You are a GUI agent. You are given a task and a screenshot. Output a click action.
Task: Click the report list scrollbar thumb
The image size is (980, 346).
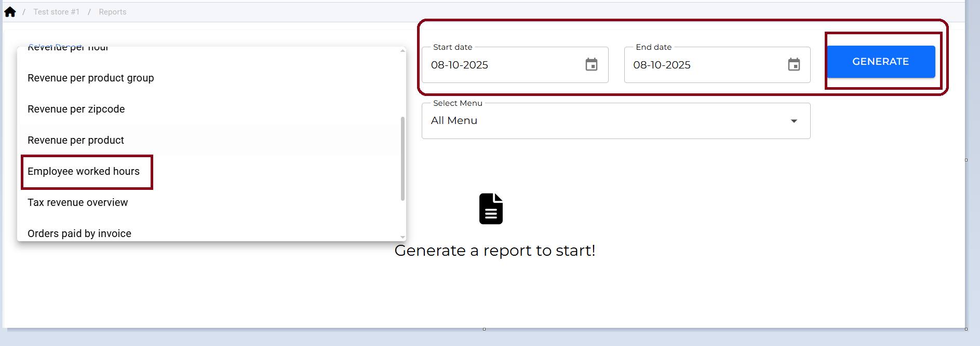click(x=402, y=158)
